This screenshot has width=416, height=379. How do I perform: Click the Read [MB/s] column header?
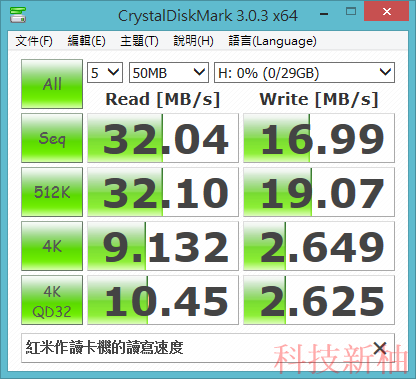163,99
